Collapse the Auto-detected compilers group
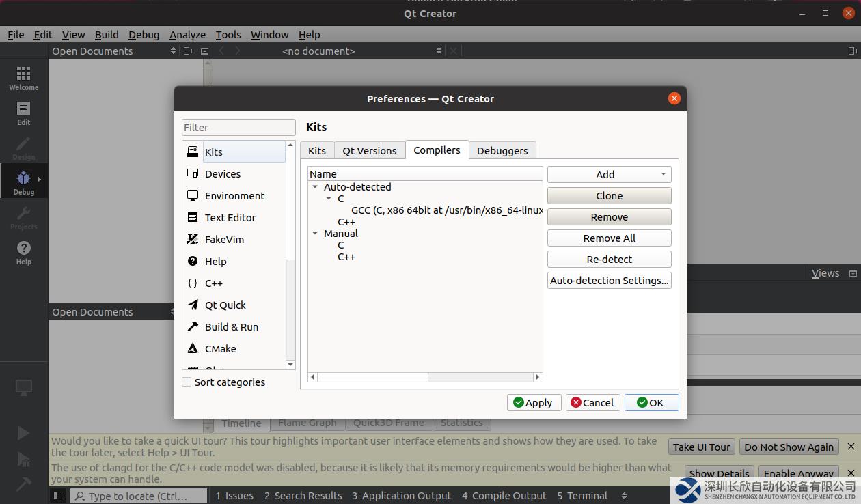This screenshot has height=504, width=861. click(315, 186)
